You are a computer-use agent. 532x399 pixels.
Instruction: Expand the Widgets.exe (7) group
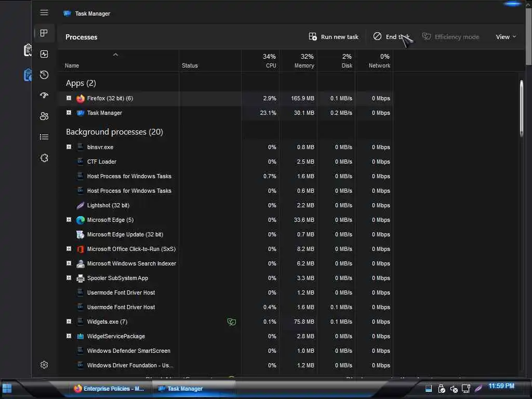69,322
